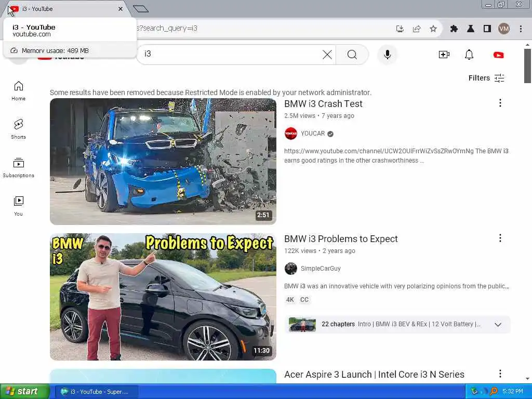Open the Acer Aspire 3 Launch title
Screen dimensions: 532x399
[x=374, y=374]
